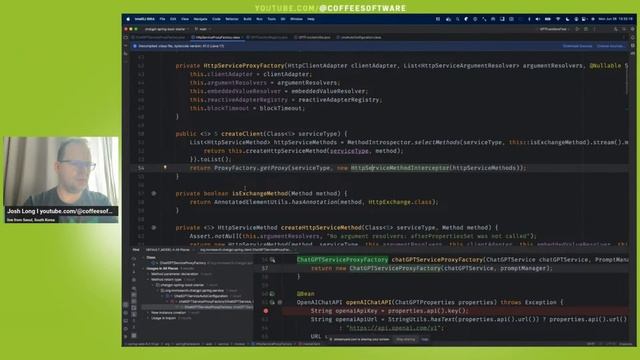Collapse the chatgpt-spring-boot-starter node
This screenshot has width=640, height=360.
click(153, 285)
